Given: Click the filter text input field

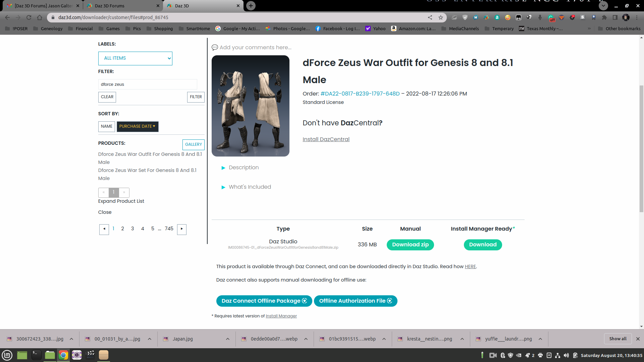Looking at the screenshot, I should click(x=148, y=84).
